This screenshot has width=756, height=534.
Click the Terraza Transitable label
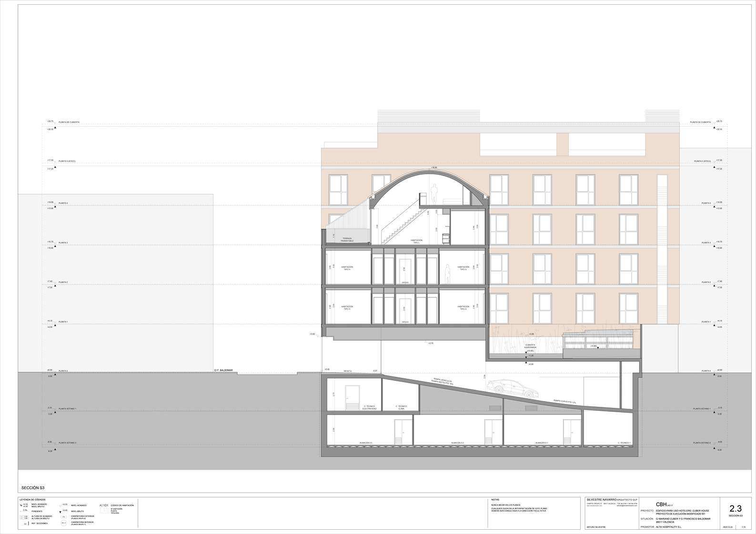pyautogui.click(x=347, y=239)
